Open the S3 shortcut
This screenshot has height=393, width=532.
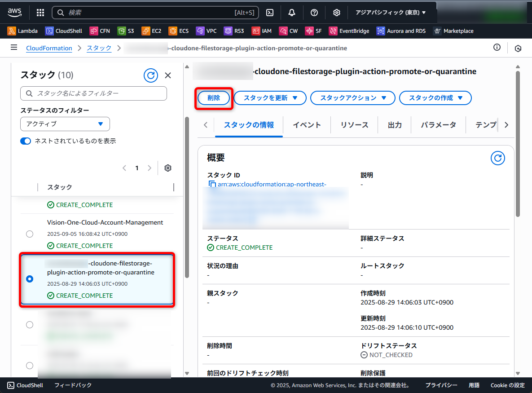tap(126, 31)
